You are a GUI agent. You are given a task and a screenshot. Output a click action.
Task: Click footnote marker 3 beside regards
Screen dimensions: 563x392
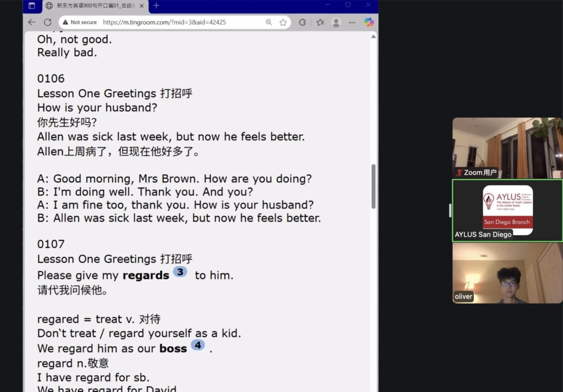[180, 272]
